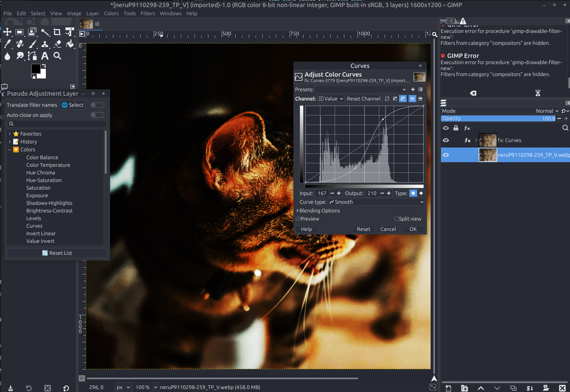Click Reset Channel button
The image size is (570, 392).
coord(364,99)
